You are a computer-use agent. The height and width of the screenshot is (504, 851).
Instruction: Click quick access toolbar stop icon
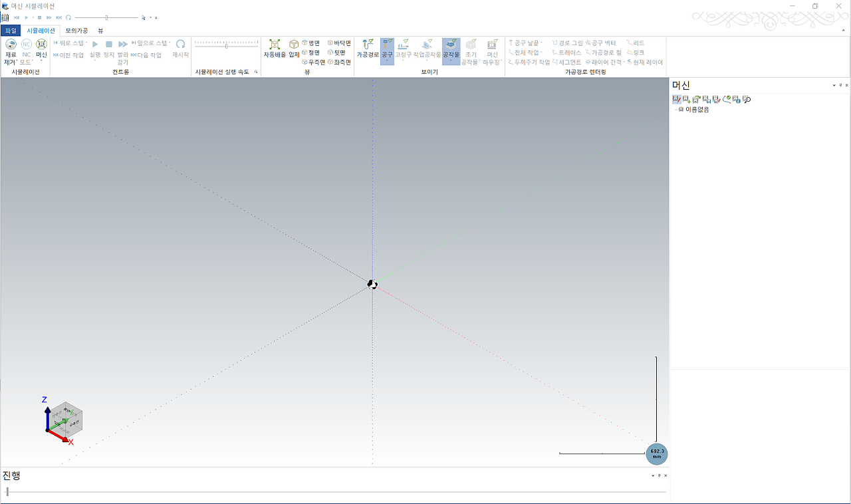pyautogui.click(x=40, y=17)
